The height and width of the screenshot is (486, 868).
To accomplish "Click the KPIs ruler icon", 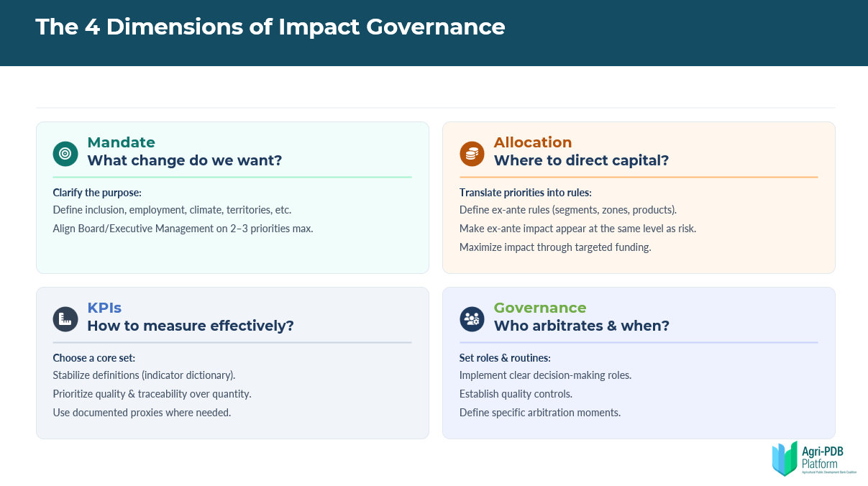I will (65, 318).
